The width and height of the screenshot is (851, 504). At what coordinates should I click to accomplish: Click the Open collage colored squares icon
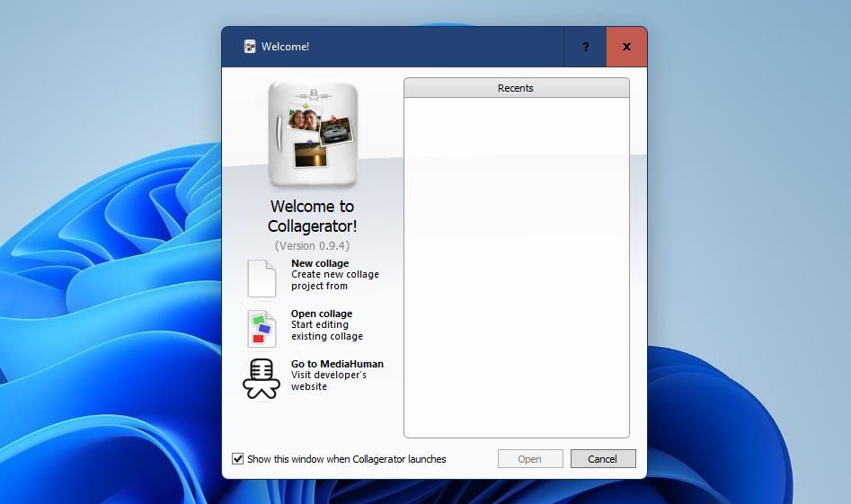(x=262, y=329)
